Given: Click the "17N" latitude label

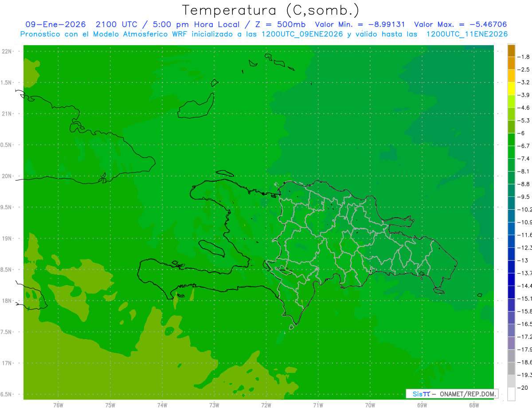Looking at the screenshot, I should point(7,363).
